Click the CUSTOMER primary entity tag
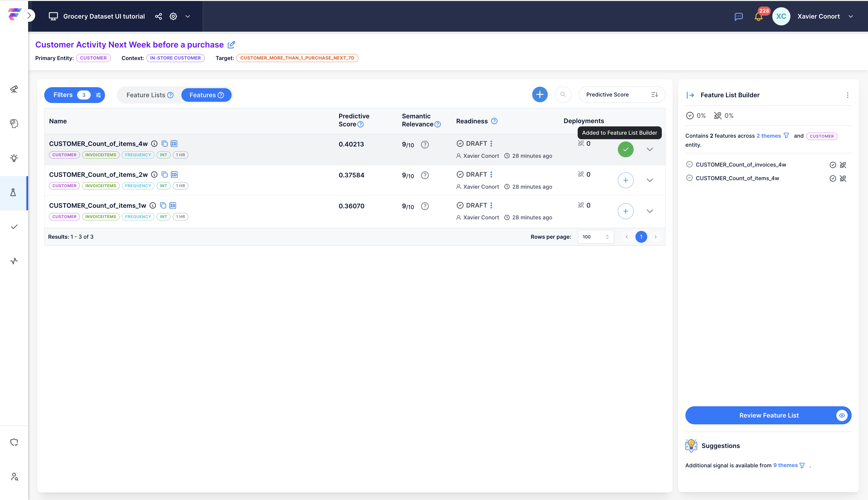868x500 pixels. [93, 58]
